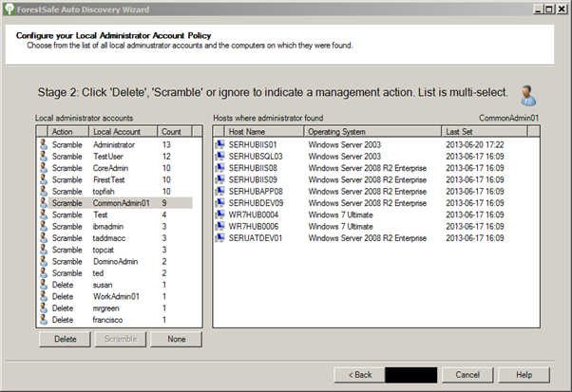Select host name SERUATDEV01
This screenshot has height=392, width=572.
[x=255, y=238]
